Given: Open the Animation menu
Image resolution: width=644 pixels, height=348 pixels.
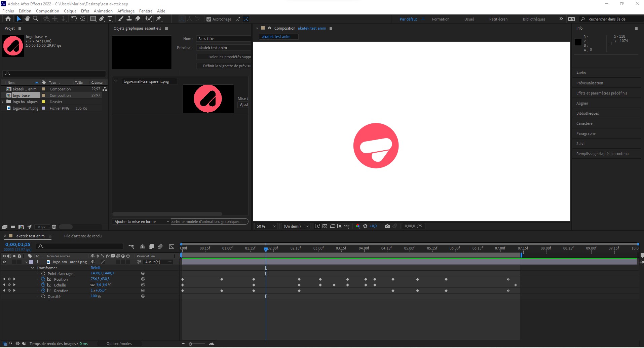Looking at the screenshot, I should pos(103,11).
